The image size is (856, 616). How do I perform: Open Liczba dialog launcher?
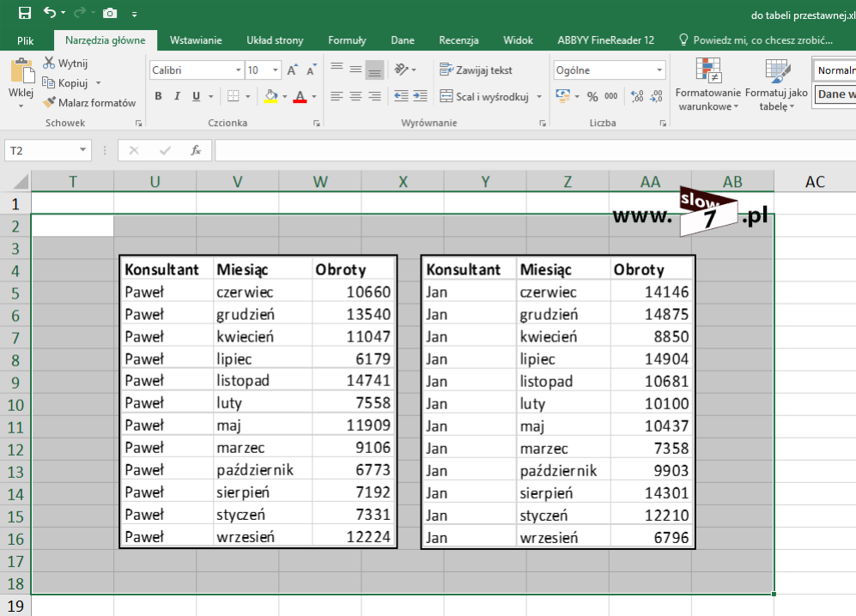point(663,124)
